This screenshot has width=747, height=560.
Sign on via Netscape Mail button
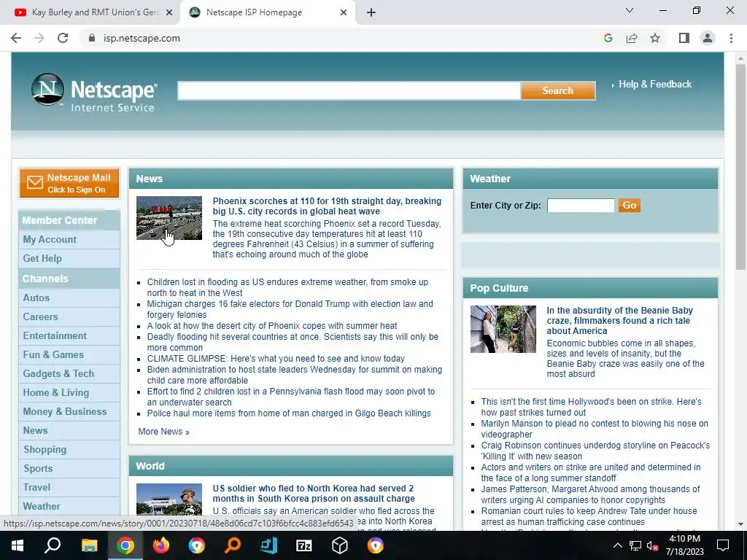(x=69, y=183)
